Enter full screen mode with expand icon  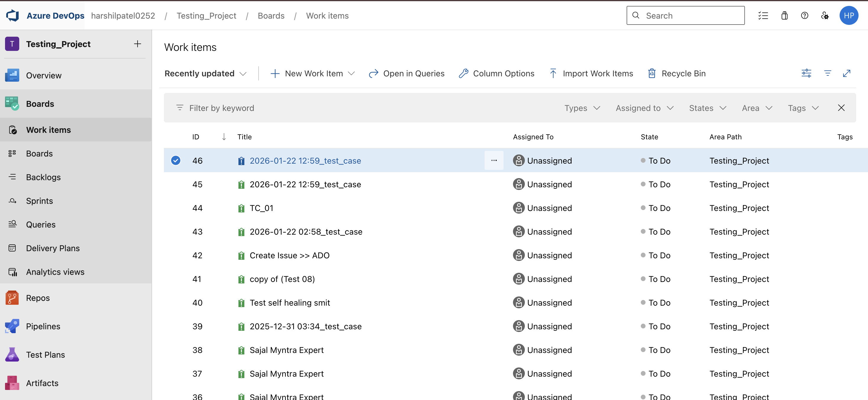click(846, 73)
